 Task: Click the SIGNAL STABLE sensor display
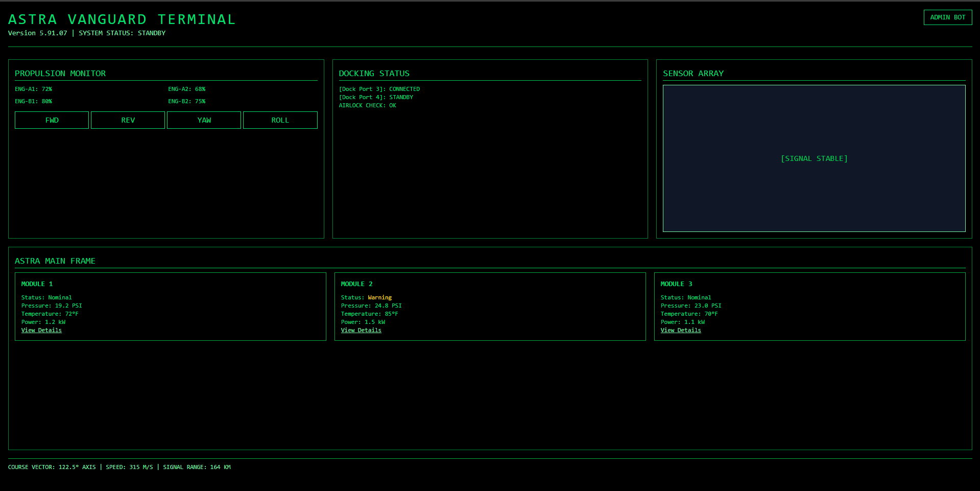[814, 158]
